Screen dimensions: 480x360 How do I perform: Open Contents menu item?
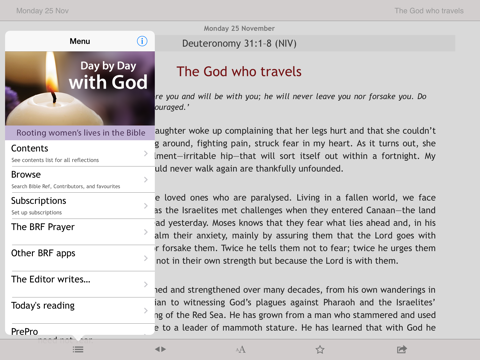point(80,153)
